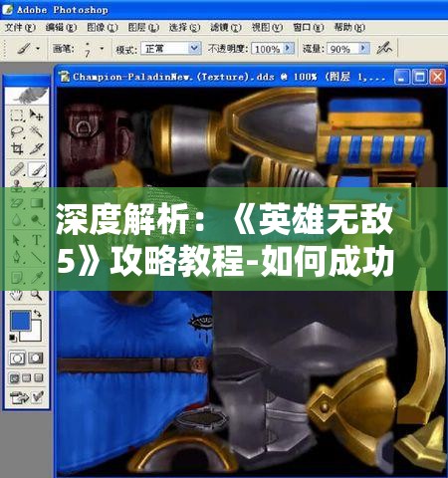Viewport: 448px width, 478px height.
Task: Enable the airbrush option in options bar
Action: pyautogui.click(x=384, y=49)
